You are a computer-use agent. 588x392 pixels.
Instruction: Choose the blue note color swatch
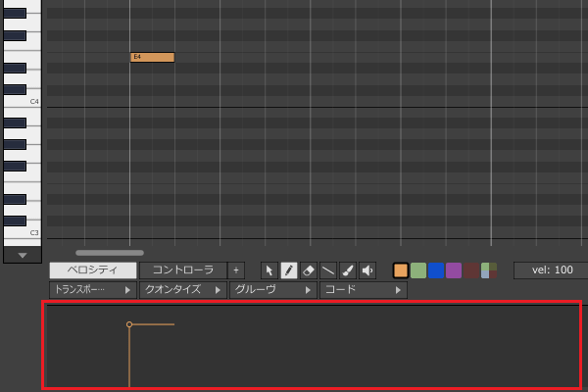coord(436,270)
